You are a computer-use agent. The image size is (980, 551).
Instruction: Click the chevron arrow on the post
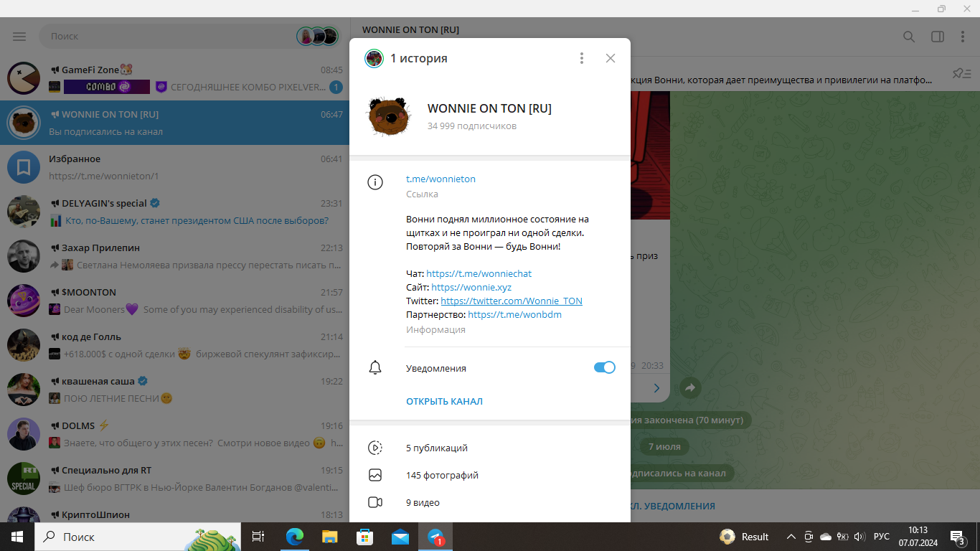coord(656,388)
